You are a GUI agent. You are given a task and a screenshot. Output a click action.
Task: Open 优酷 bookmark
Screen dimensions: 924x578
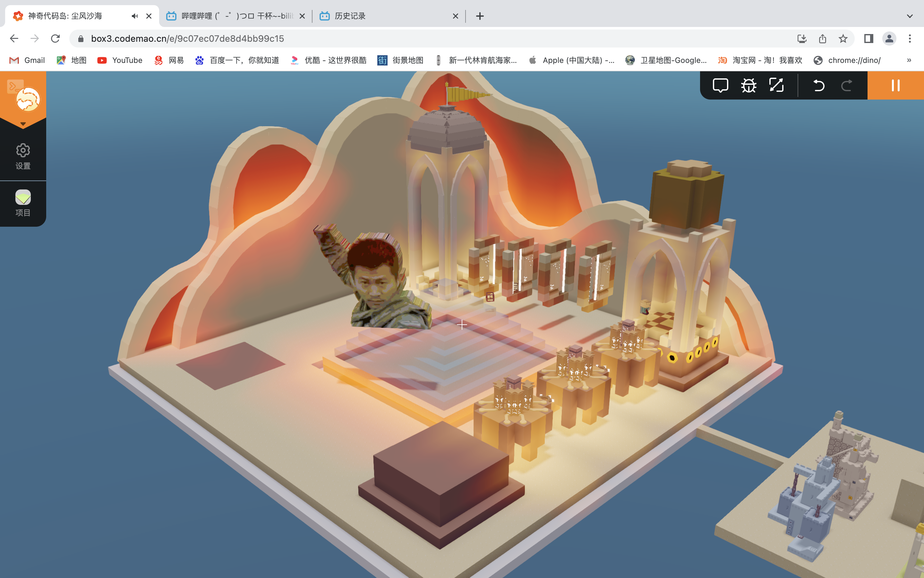[328, 60]
